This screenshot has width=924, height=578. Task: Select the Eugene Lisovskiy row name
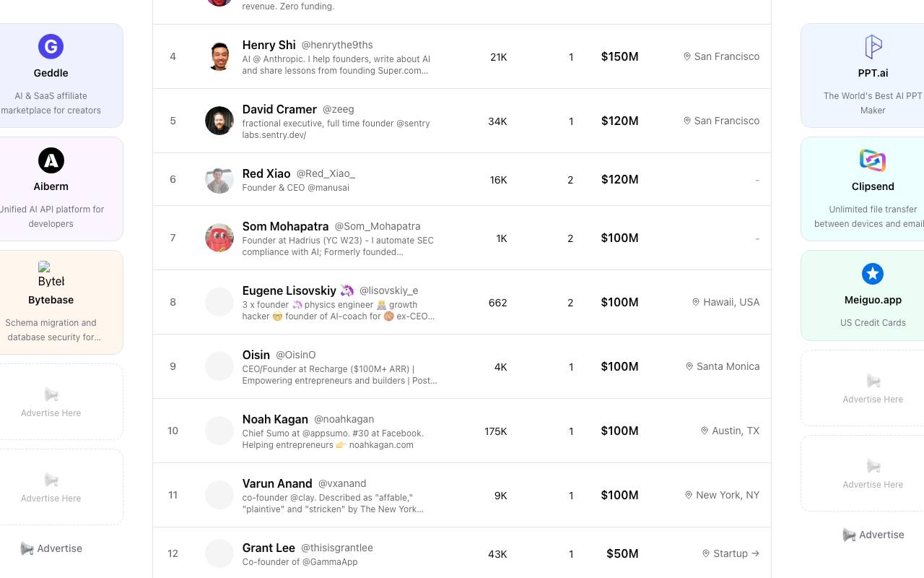coord(289,290)
